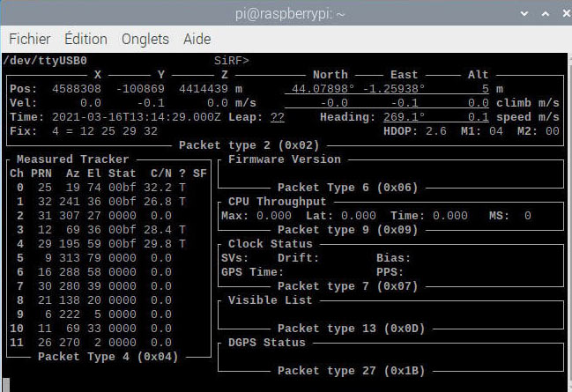
Task: Open the Fichier menu
Action: pos(30,39)
